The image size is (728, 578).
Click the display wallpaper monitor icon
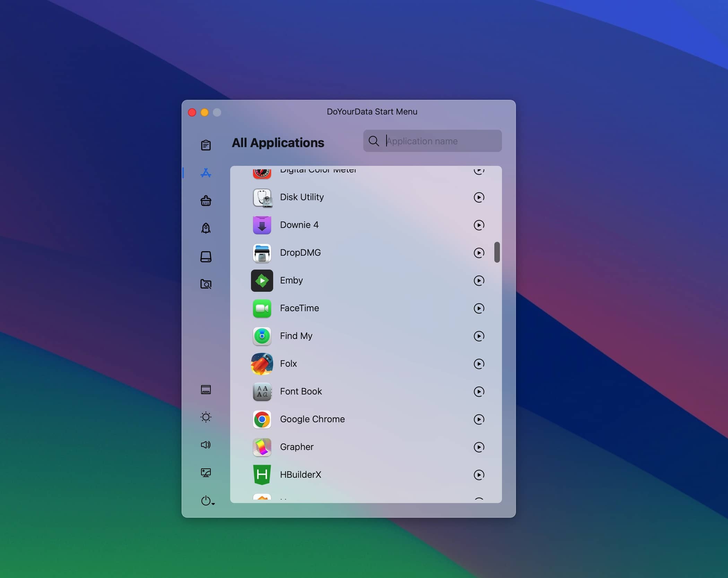coord(206,473)
